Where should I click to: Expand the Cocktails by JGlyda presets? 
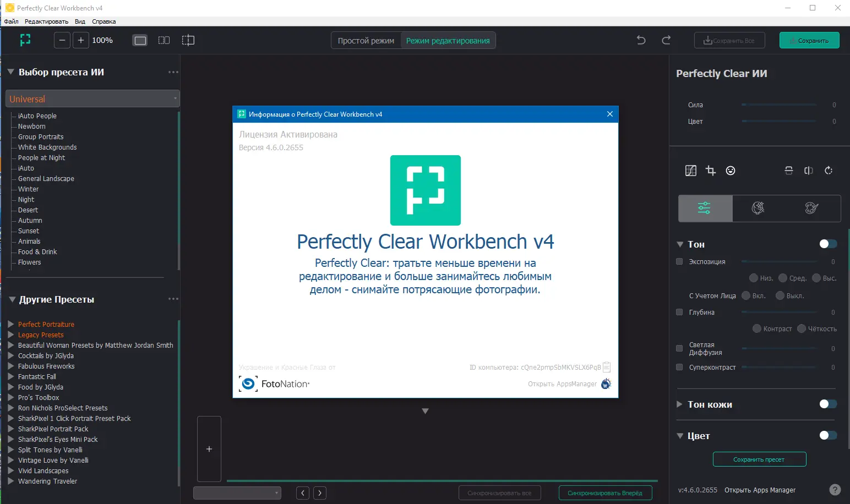pyautogui.click(x=11, y=355)
